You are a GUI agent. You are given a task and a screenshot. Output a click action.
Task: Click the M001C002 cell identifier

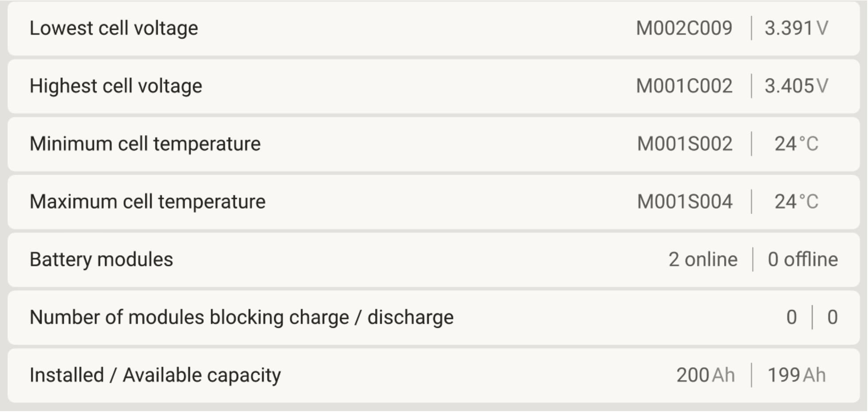coord(684,86)
